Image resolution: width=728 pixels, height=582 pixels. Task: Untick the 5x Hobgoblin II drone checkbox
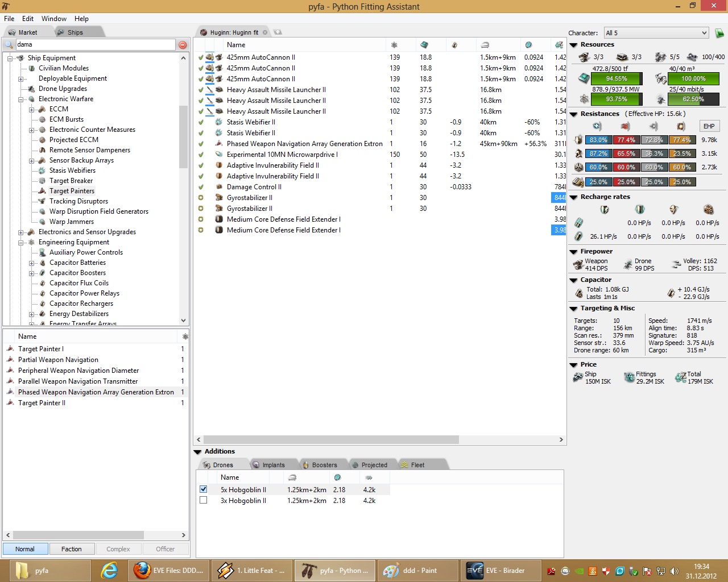(x=203, y=489)
